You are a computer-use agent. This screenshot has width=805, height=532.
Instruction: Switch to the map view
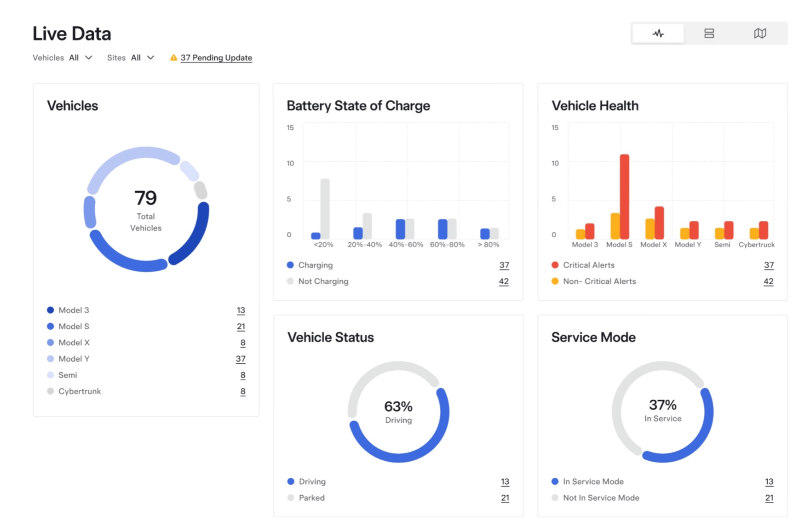click(760, 34)
